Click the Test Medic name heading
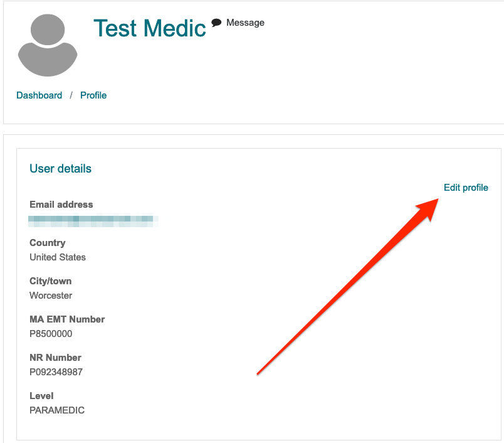The image size is (504, 443). [x=150, y=28]
